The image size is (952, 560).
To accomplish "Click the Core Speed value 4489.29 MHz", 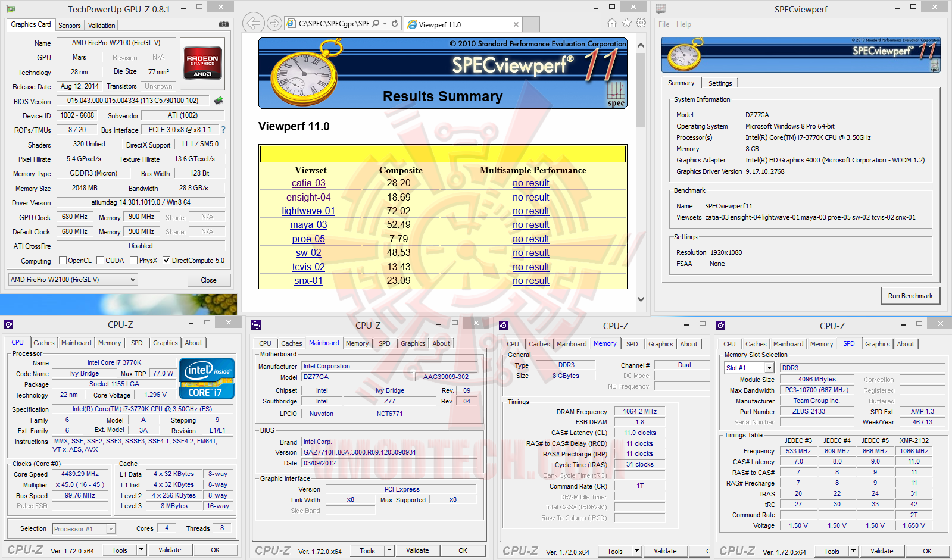I will pyautogui.click(x=80, y=474).
